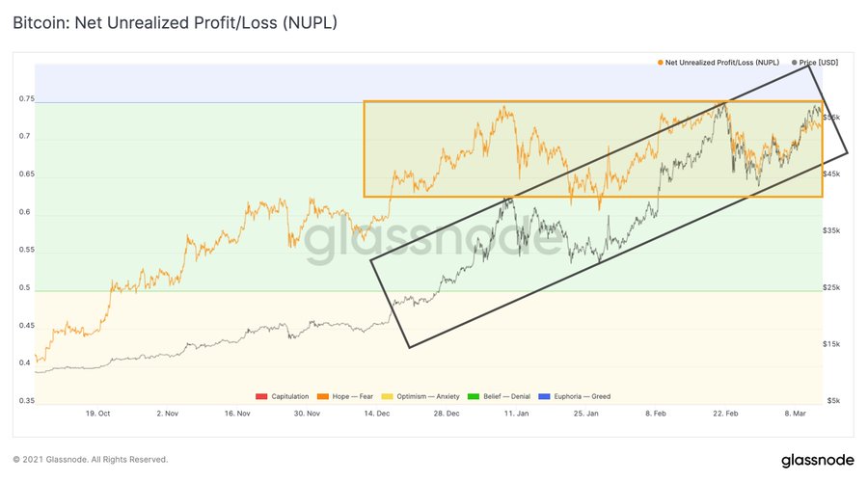This screenshot has height=482, width=868.
Task: Click the 19. Oct date label
Action: pos(97,414)
